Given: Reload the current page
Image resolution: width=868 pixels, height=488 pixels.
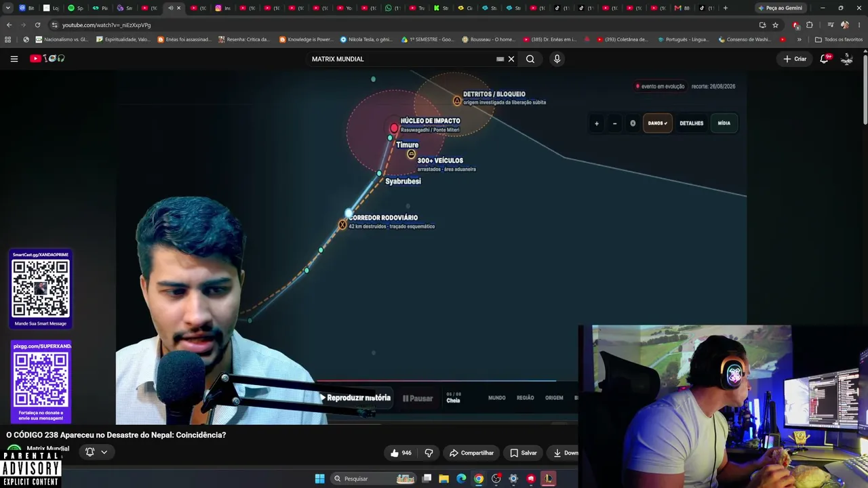Looking at the screenshot, I should pyautogui.click(x=37, y=25).
